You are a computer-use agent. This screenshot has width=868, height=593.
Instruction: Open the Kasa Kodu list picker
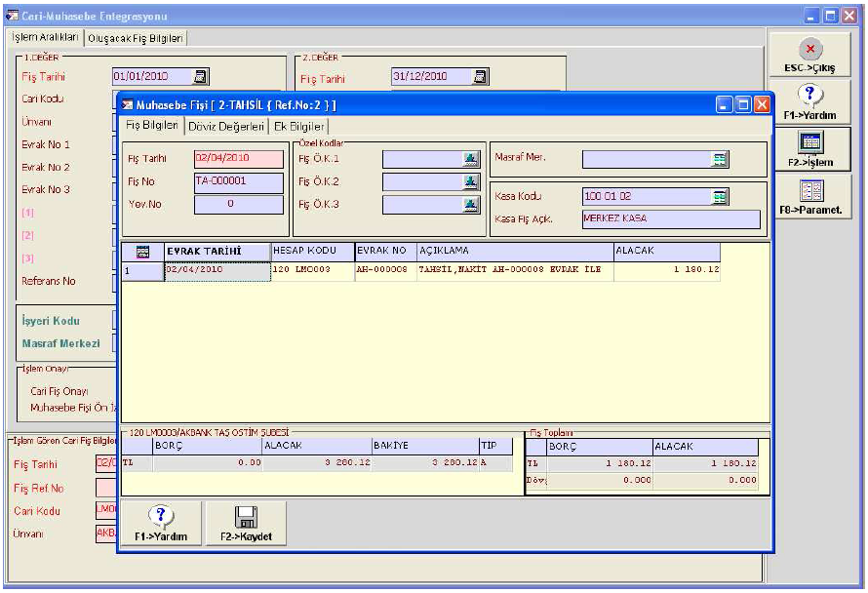tap(720, 196)
